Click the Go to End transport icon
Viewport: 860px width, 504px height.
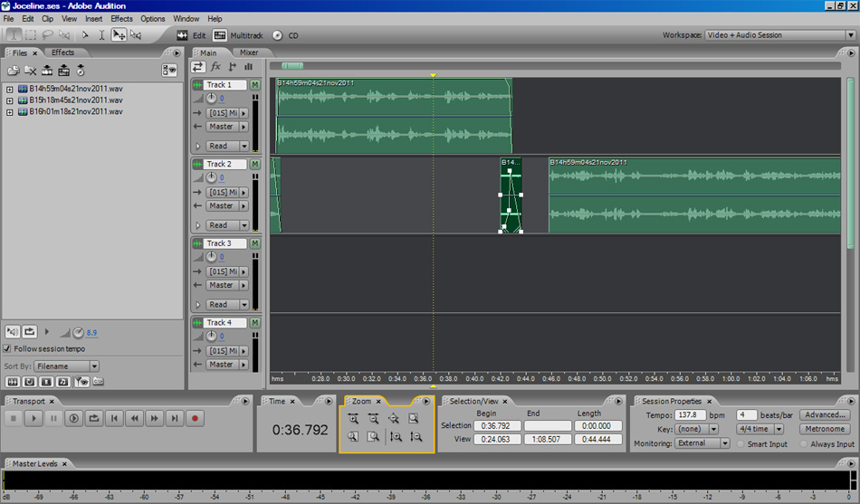click(x=175, y=418)
